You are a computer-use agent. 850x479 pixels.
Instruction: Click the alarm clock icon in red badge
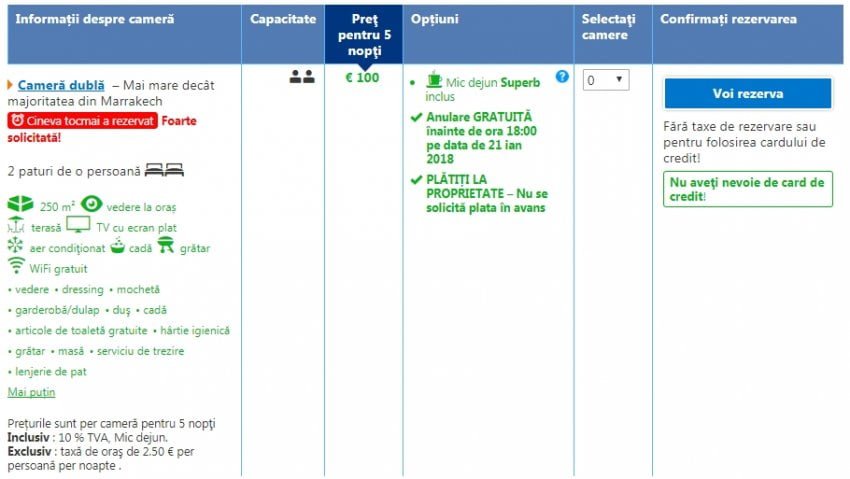(17, 121)
